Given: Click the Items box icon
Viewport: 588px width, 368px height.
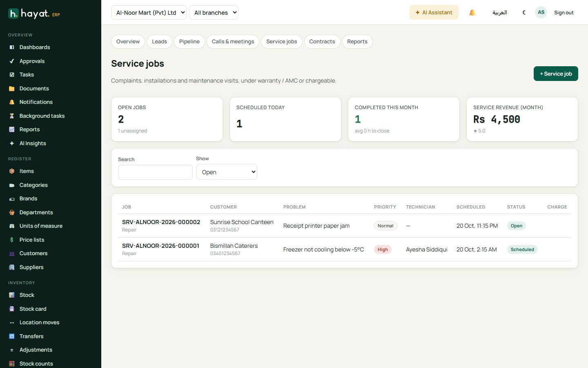Looking at the screenshot, I should [x=12, y=171].
